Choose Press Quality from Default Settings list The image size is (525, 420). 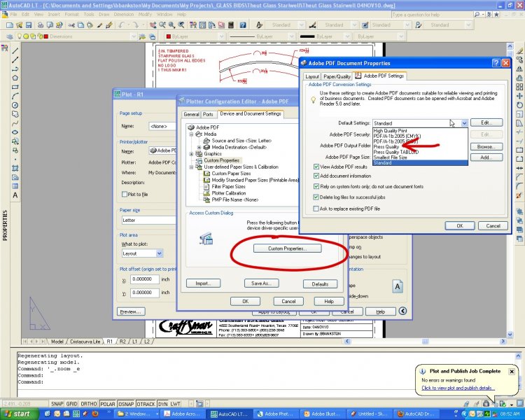click(x=386, y=146)
